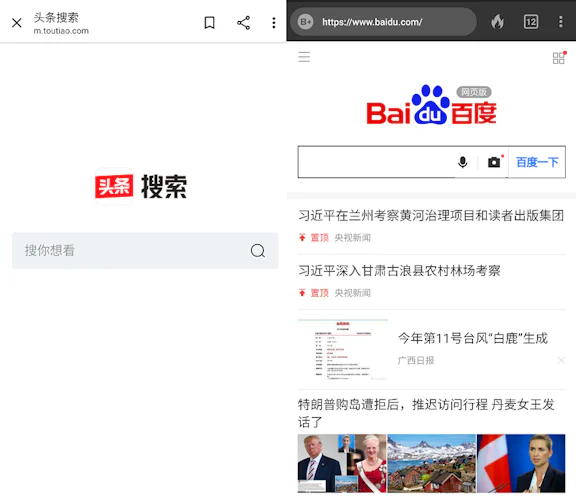Tap the flame icon in the browser toolbar

pos(497,22)
